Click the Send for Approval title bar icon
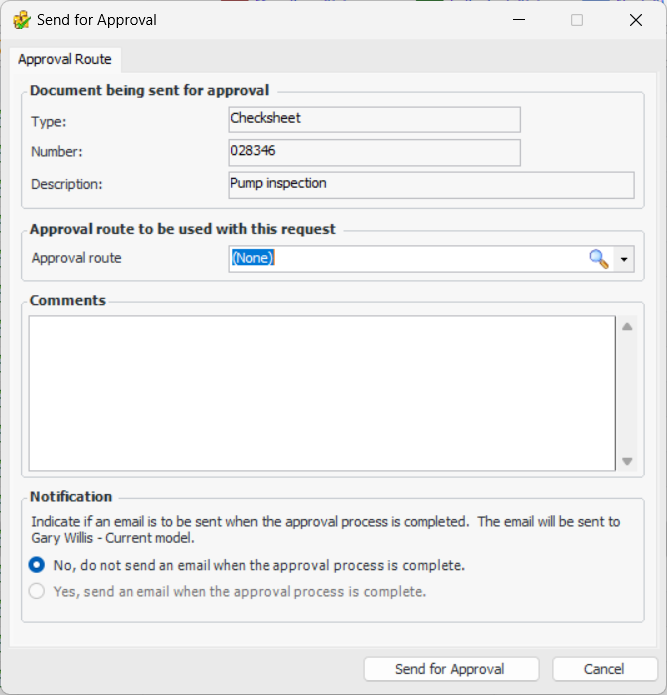Image resolution: width=667 pixels, height=695 pixels. coord(22,20)
